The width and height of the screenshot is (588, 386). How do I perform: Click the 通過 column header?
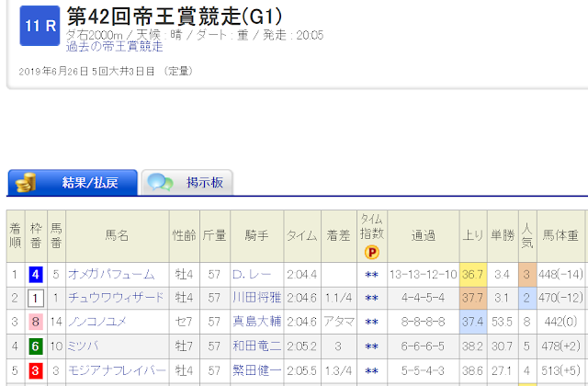(x=424, y=235)
